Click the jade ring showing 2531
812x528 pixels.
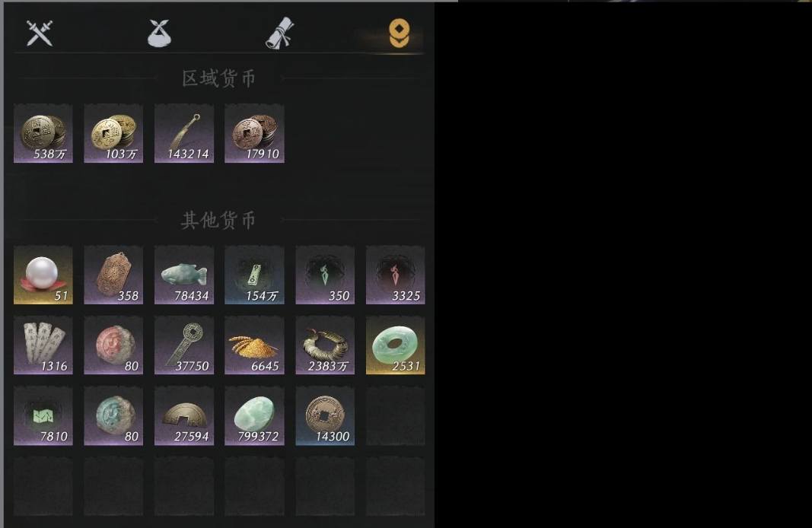coord(395,345)
